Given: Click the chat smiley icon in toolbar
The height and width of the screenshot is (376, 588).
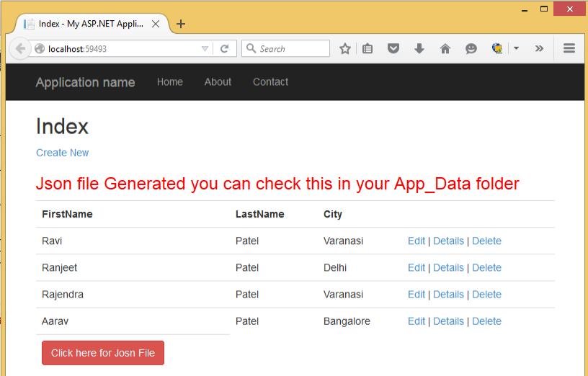Looking at the screenshot, I should coord(471,48).
